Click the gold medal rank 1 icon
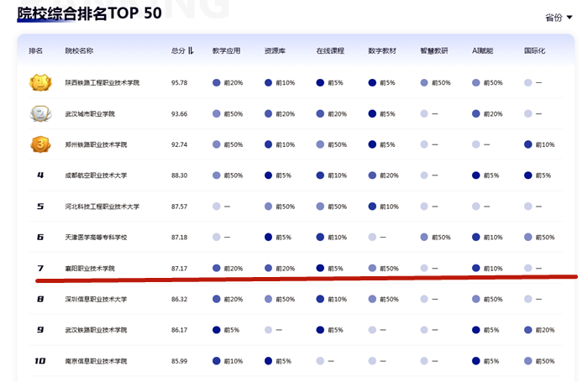The image size is (588, 382). (x=39, y=82)
